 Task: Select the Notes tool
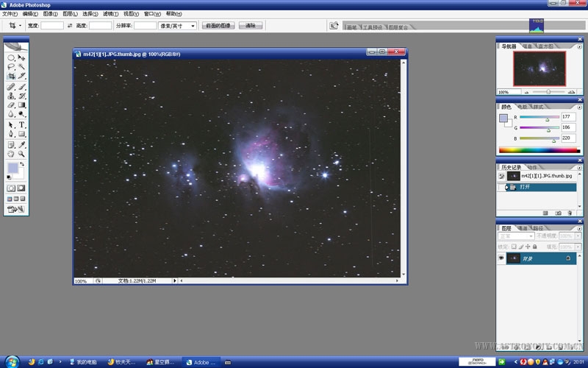click(11, 145)
